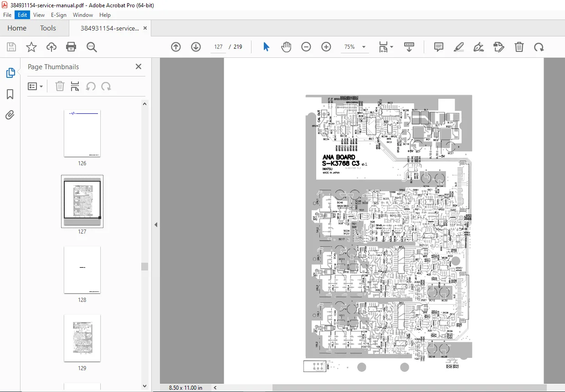Collapse the navigation pane with left arrow

pos(156,224)
